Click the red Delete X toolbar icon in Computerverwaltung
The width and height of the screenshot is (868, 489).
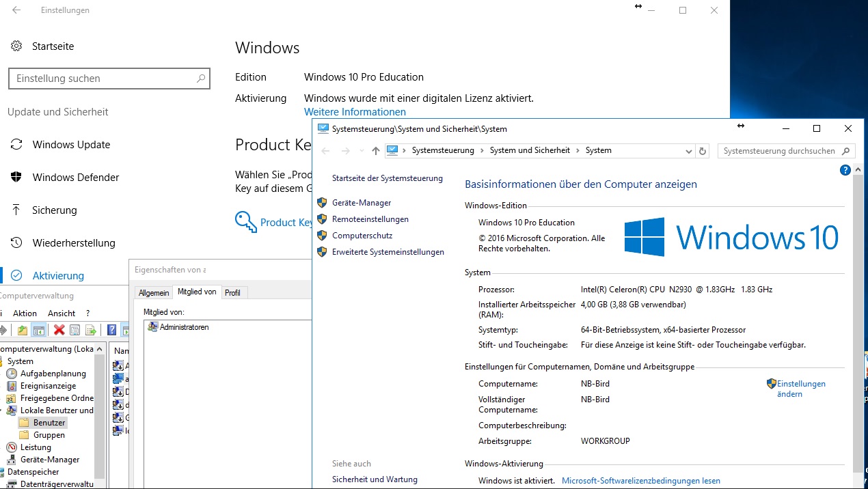[59, 330]
